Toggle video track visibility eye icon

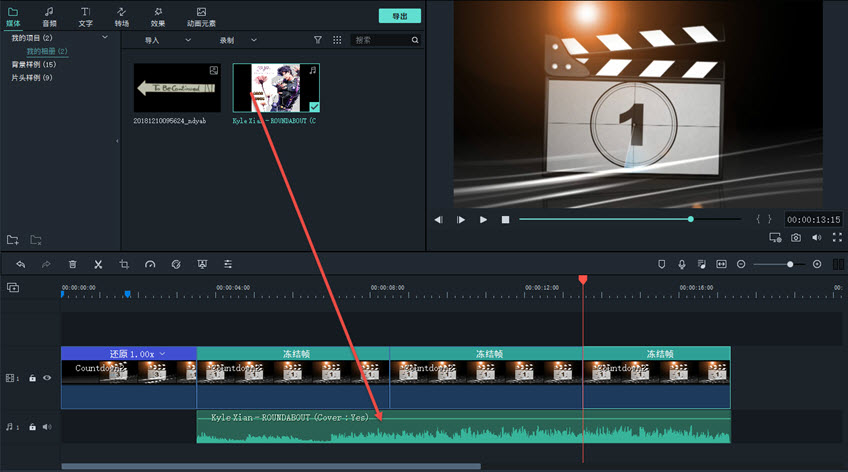coord(47,378)
